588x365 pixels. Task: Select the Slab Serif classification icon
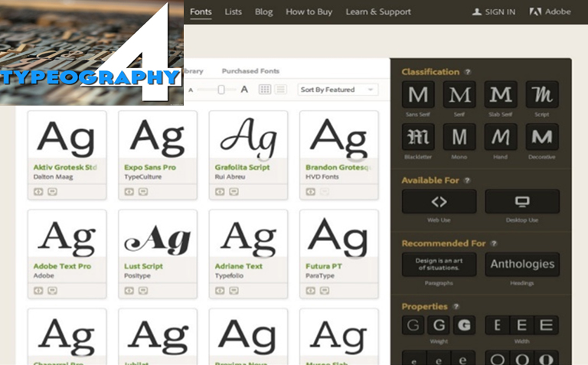pyautogui.click(x=501, y=94)
